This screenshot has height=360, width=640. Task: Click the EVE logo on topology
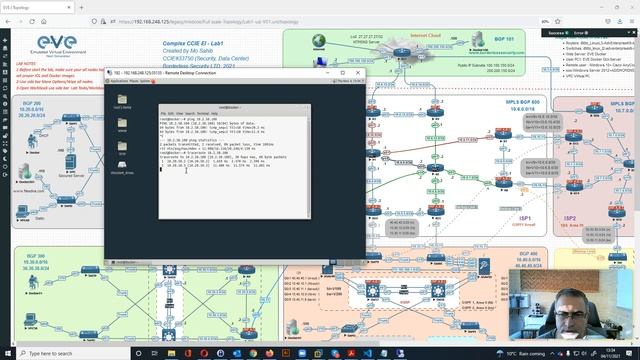tap(57, 45)
